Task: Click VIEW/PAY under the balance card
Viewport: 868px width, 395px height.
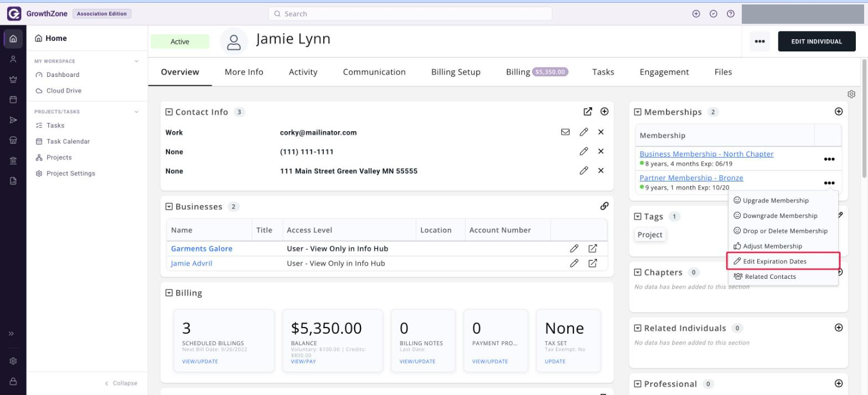Action: [x=303, y=361]
